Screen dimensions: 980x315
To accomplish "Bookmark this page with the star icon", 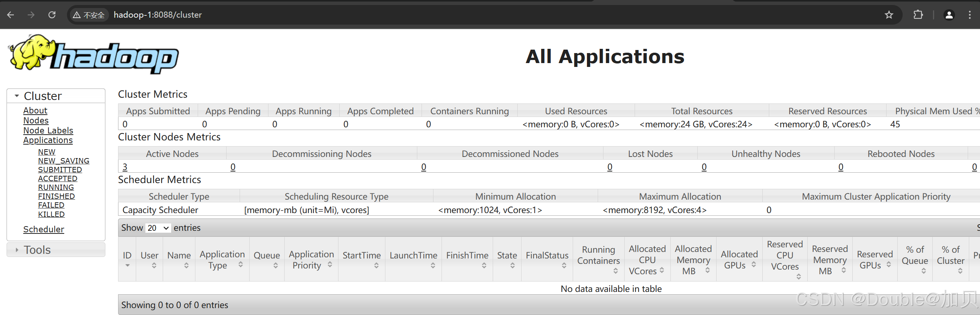I will pyautogui.click(x=889, y=15).
